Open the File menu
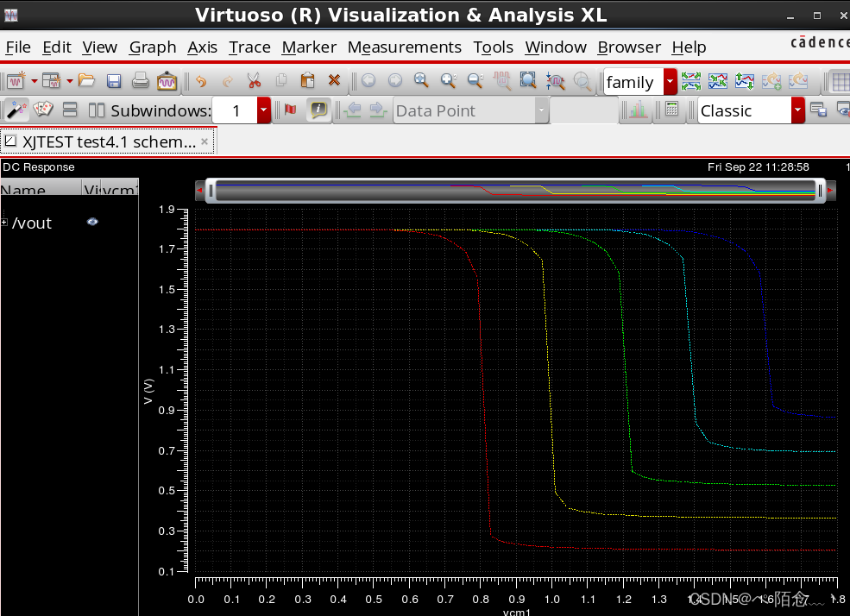Viewport: 850px width, 616px height. pyautogui.click(x=18, y=47)
